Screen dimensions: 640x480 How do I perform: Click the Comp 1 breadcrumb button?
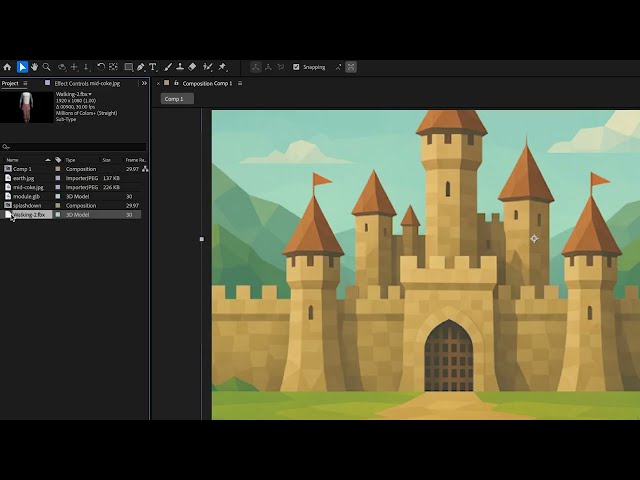click(x=177, y=99)
